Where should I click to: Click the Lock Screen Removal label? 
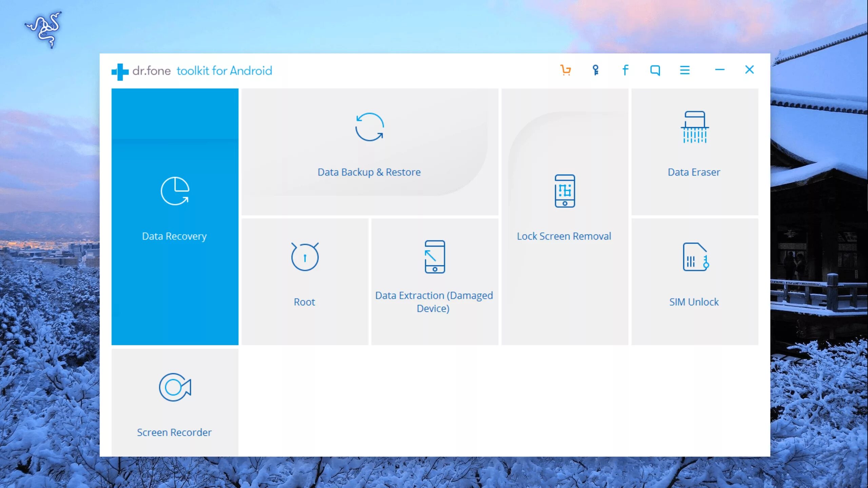click(x=564, y=236)
